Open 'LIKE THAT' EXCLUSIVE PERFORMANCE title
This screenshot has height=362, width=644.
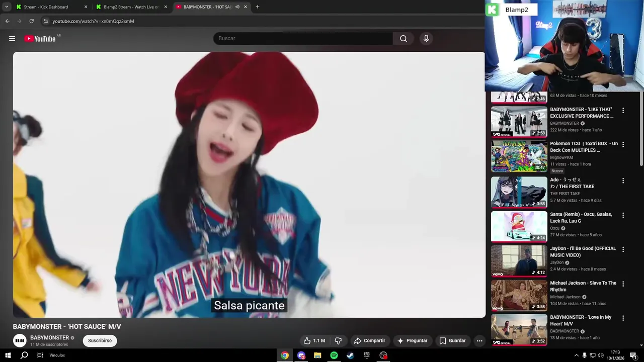point(582,113)
